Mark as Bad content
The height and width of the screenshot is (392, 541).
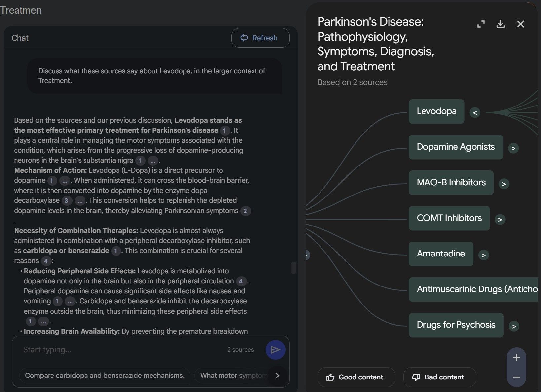(x=439, y=377)
